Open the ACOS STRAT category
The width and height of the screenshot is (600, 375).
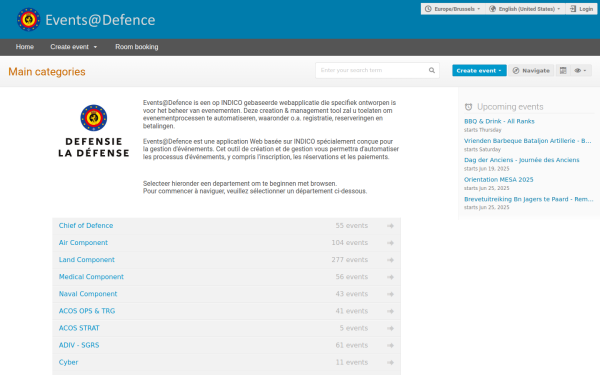[79, 328]
